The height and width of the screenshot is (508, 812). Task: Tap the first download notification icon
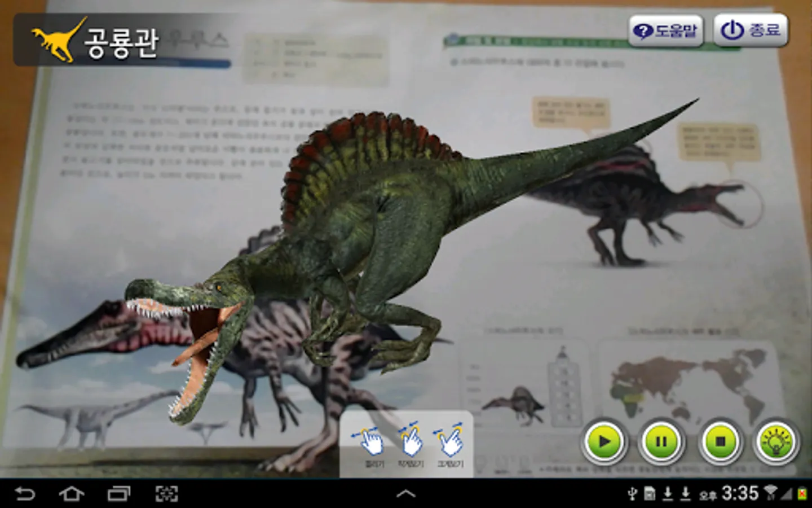click(668, 494)
